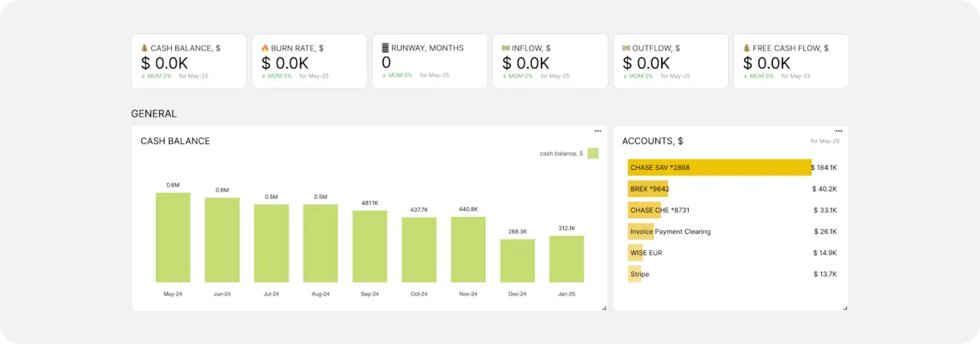Click the 288.3K bar value label

pyautogui.click(x=518, y=231)
